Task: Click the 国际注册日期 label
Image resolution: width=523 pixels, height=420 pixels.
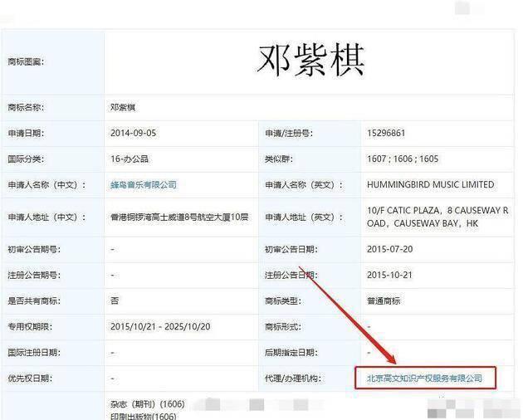Action: [x=34, y=352]
